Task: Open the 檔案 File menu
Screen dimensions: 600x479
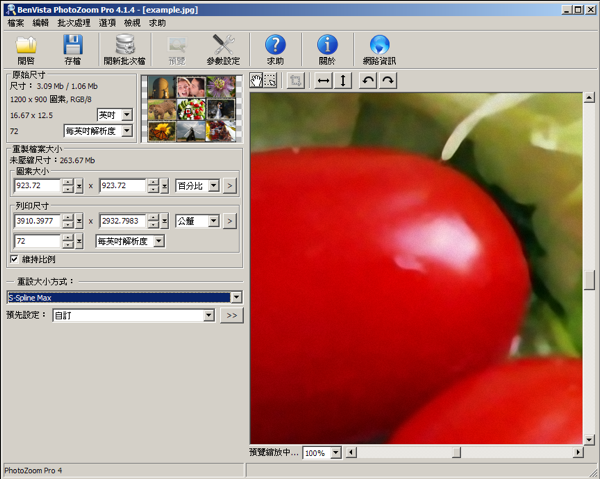Action: click(x=16, y=23)
